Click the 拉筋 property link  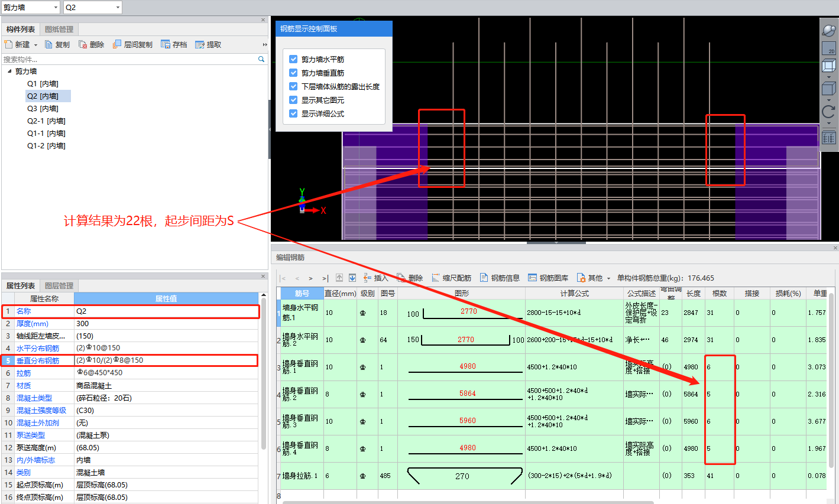[24, 373]
